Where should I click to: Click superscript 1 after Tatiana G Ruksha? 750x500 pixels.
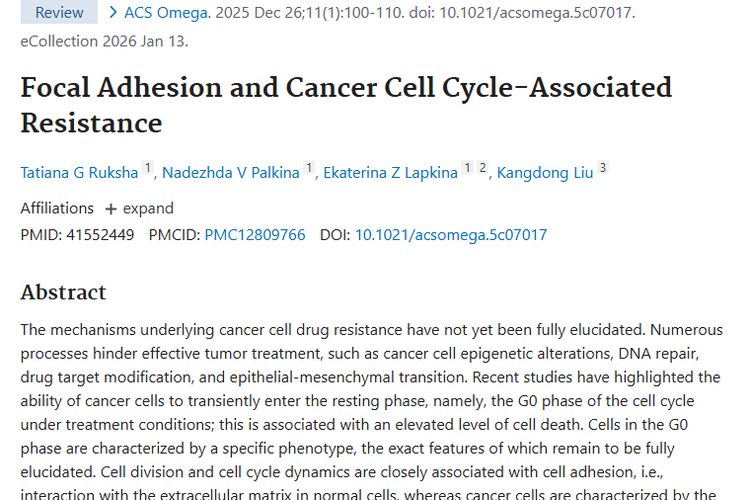click(148, 168)
